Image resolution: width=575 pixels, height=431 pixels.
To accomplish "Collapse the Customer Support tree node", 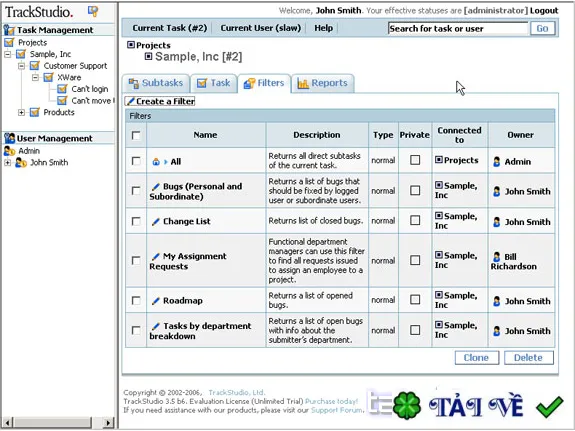I will click(x=21, y=66).
